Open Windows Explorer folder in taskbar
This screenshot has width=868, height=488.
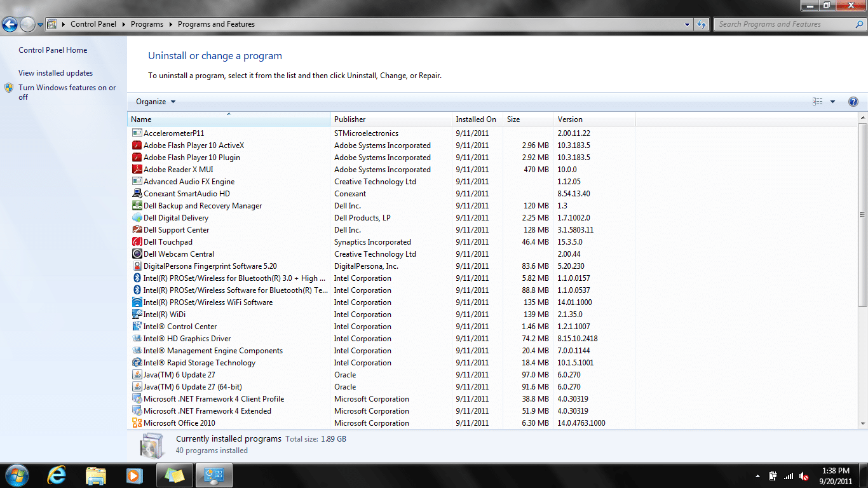tap(96, 475)
